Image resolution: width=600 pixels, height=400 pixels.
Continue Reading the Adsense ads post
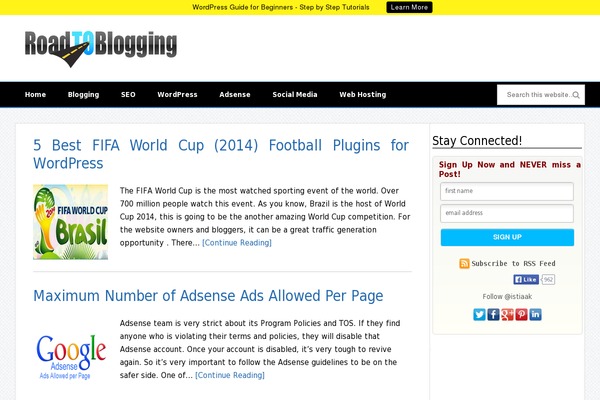[x=230, y=375]
